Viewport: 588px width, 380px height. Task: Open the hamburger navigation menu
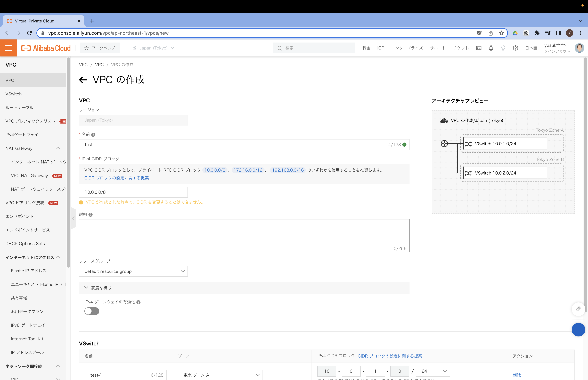tap(8, 48)
